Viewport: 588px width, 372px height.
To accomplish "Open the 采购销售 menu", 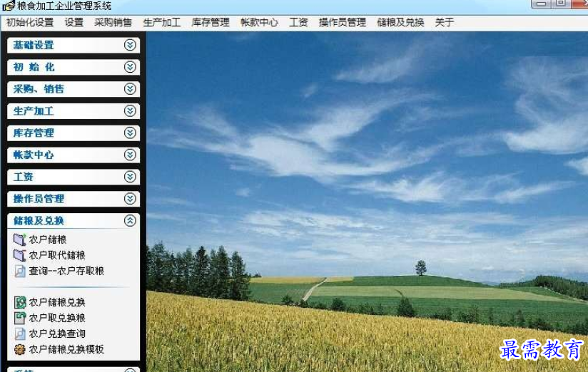I will tap(113, 22).
